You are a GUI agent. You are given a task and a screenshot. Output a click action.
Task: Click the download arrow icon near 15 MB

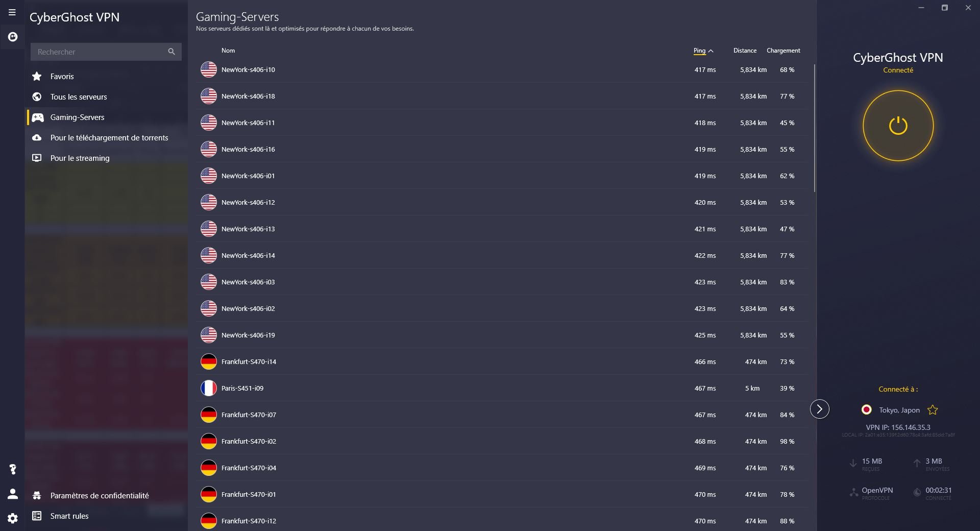tap(853, 463)
